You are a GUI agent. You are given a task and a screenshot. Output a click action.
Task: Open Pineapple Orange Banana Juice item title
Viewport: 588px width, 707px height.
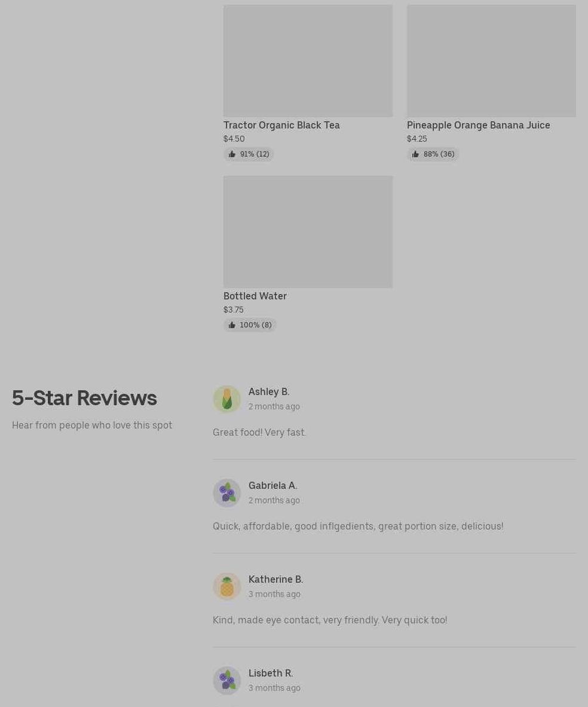pyautogui.click(x=479, y=126)
